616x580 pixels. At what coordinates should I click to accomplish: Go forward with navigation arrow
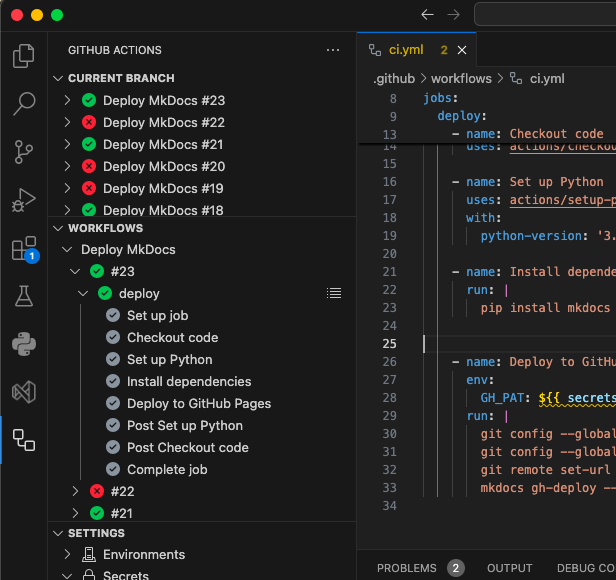tap(453, 15)
